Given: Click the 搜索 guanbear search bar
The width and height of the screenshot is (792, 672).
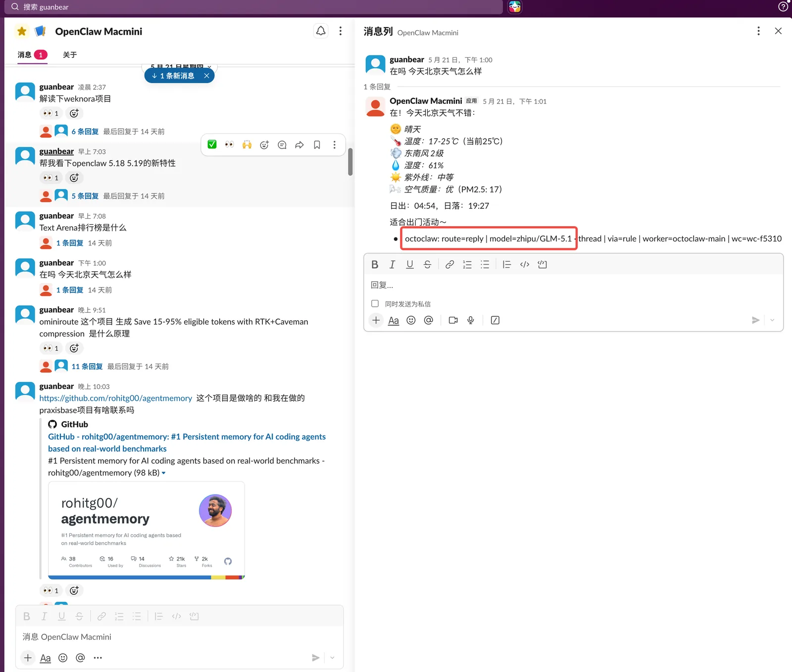Looking at the screenshot, I should coord(253,7).
